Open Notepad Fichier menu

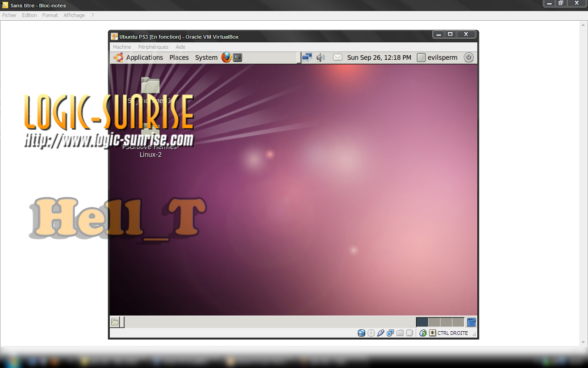click(x=10, y=15)
